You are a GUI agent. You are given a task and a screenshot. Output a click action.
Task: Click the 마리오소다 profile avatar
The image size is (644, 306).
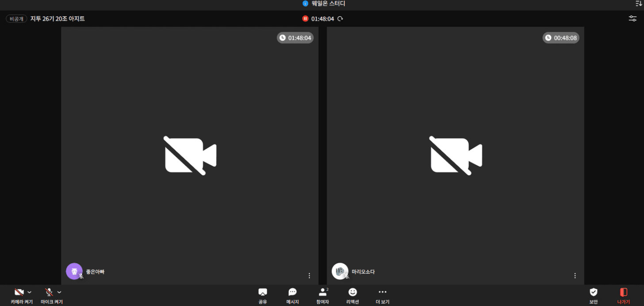[x=340, y=271]
